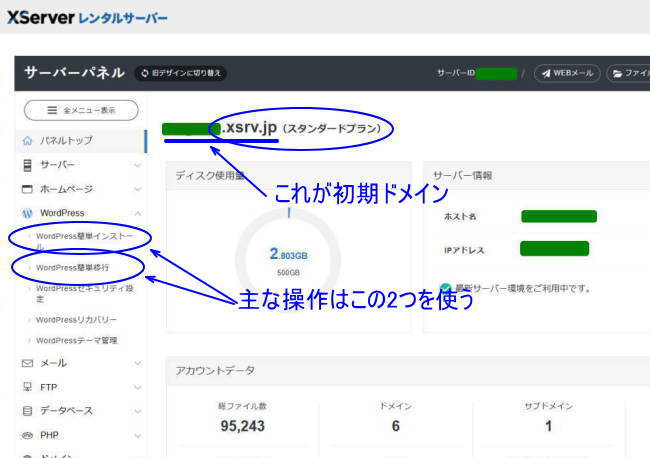Click the PHP icon in sidebar

point(28,435)
